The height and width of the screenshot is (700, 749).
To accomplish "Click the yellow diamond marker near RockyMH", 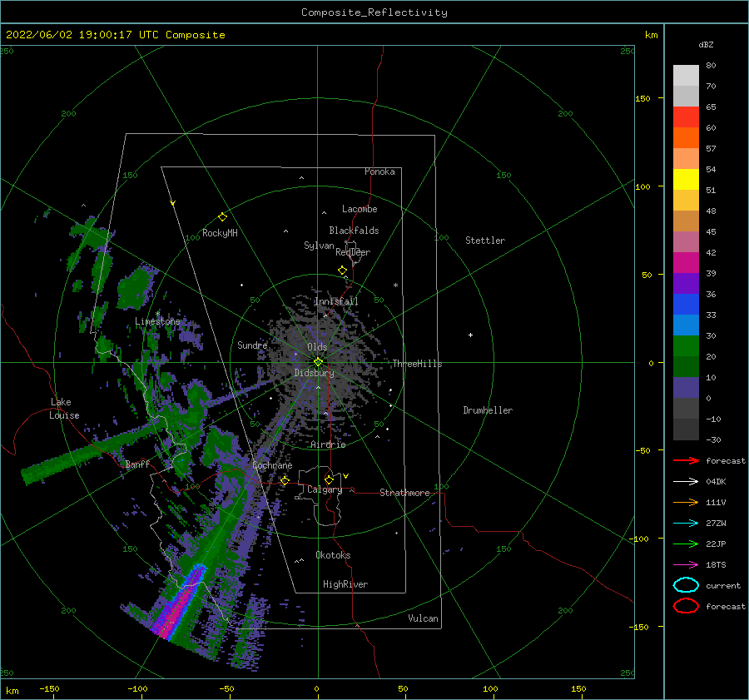I will tap(222, 217).
